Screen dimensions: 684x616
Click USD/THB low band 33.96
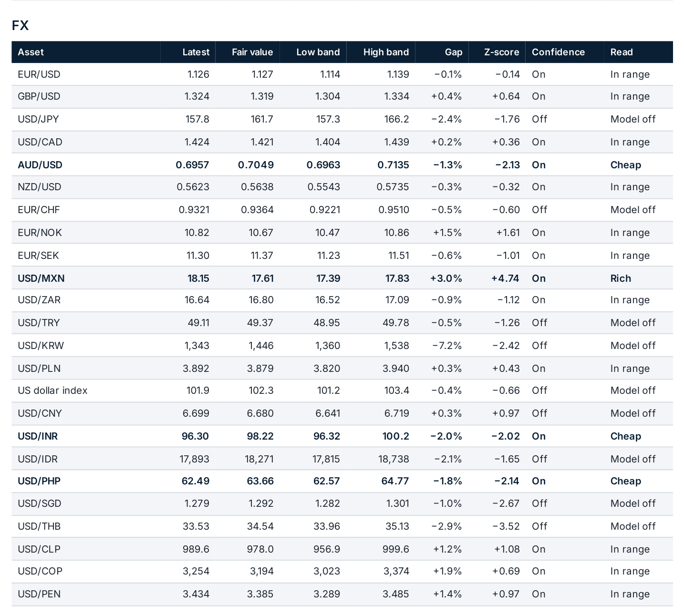click(327, 526)
